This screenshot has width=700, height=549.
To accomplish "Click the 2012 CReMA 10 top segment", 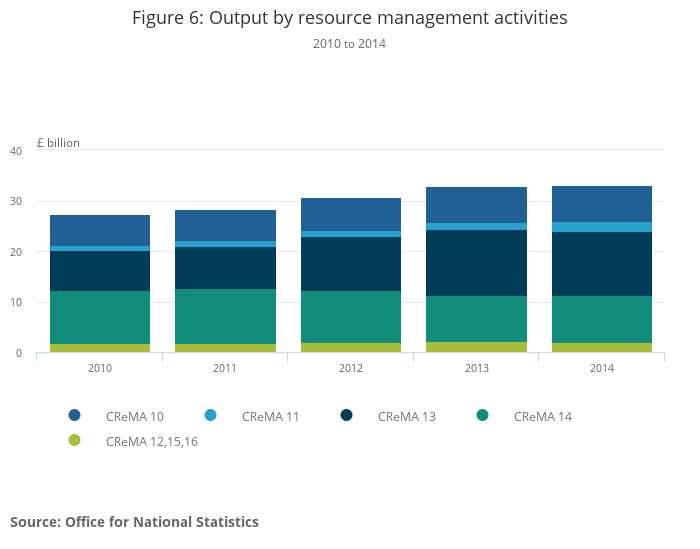I will pyautogui.click(x=351, y=214).
